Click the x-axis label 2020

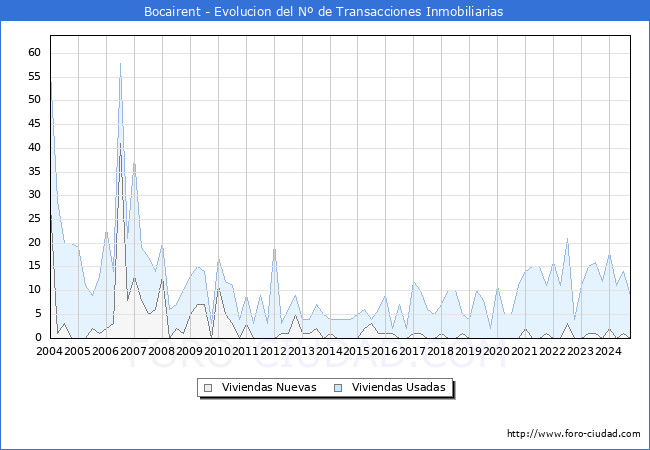pos(497,351)
